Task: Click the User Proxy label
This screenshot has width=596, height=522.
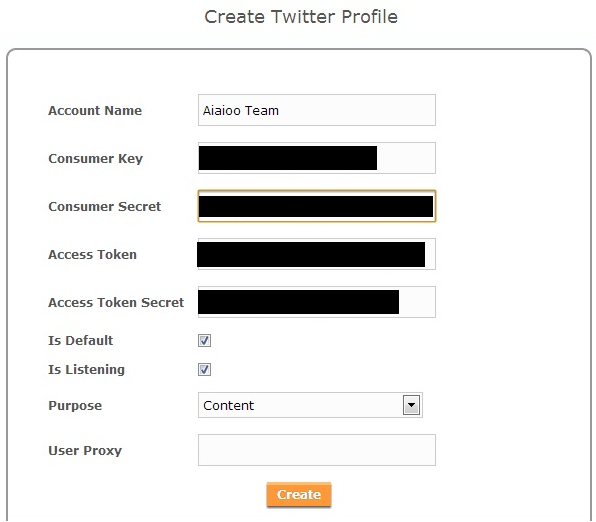Action: coord(85,451)
